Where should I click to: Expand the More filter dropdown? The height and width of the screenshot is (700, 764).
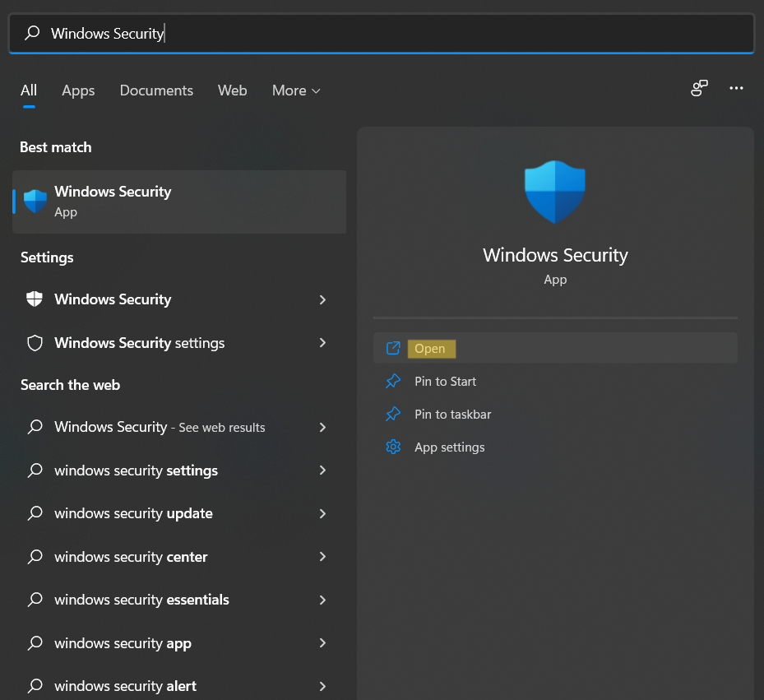(295, 90)
